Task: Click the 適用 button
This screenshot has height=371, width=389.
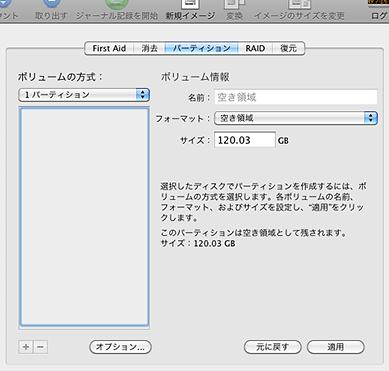Action: (x=336, y=347)
